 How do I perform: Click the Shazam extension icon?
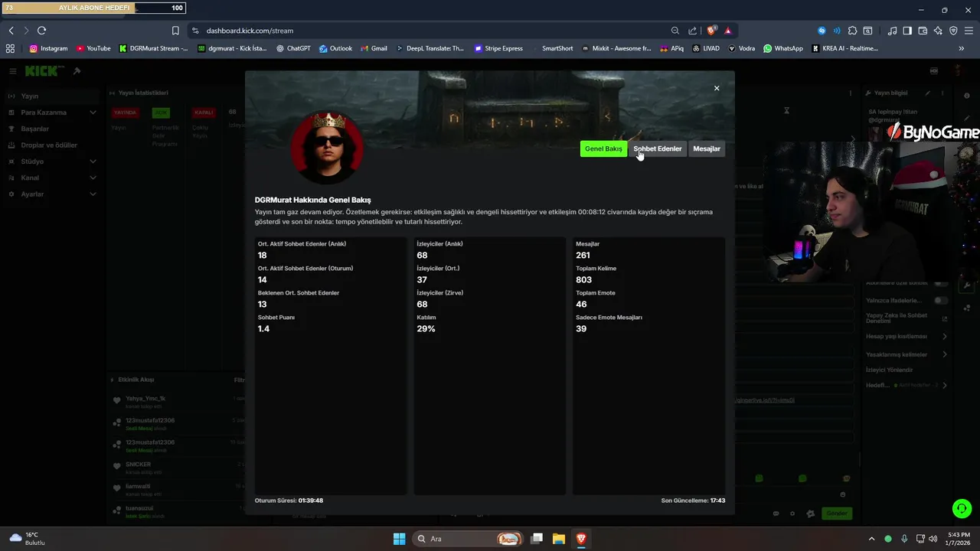(x=822, y=31)
